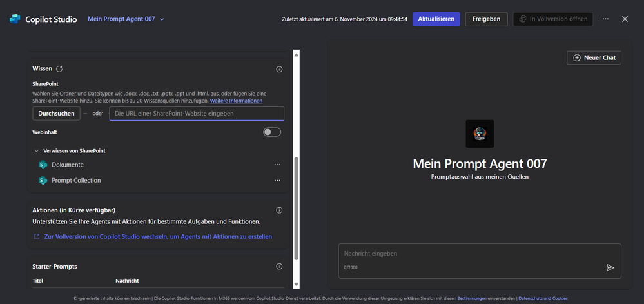Open the top bar more options ellipsis

605,19
